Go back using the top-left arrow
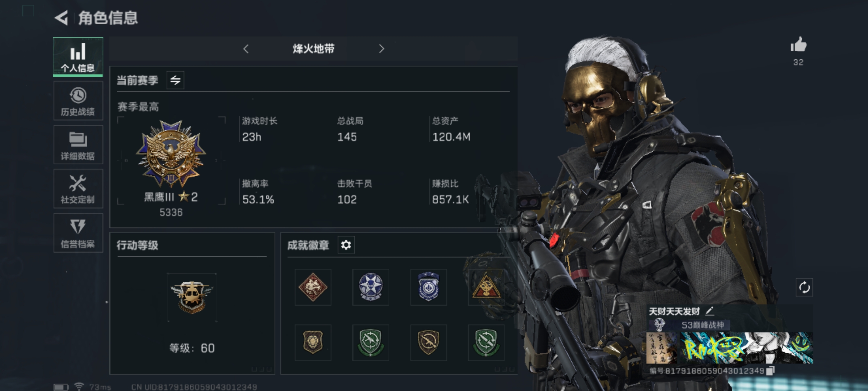The height and width of the screenshot is (391, 868). 61,18
